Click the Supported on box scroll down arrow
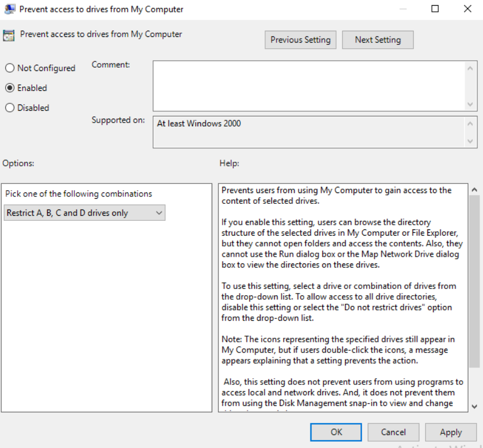The image size is (483, 448). tap(471, 141)
